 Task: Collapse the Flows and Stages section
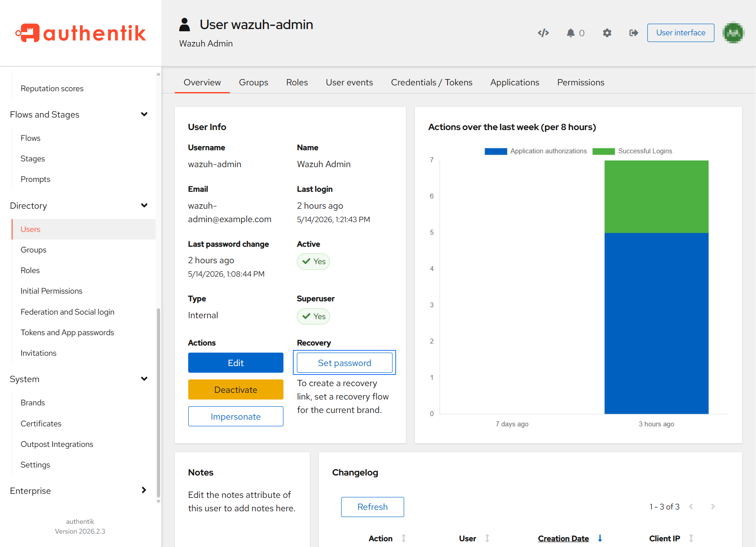(144, 114)
